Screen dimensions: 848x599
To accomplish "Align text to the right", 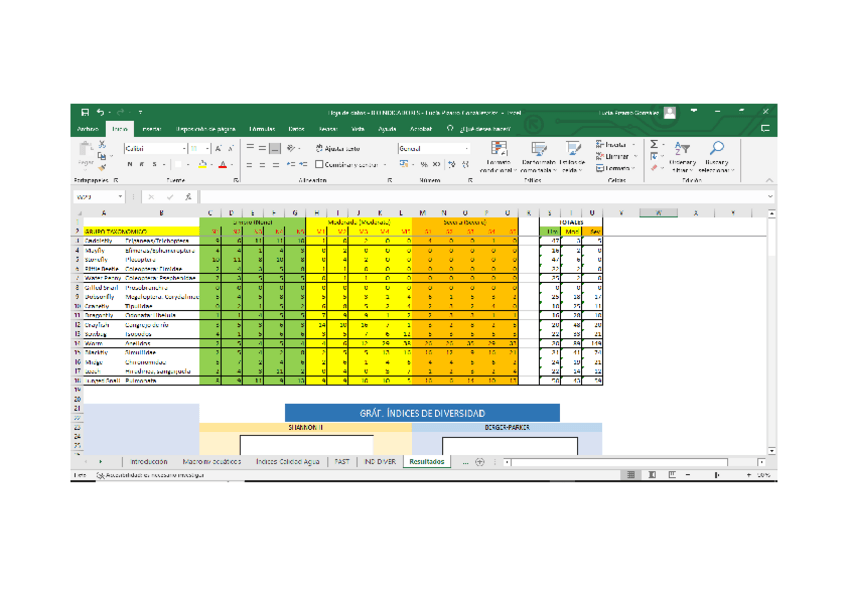I will [275, 164].
